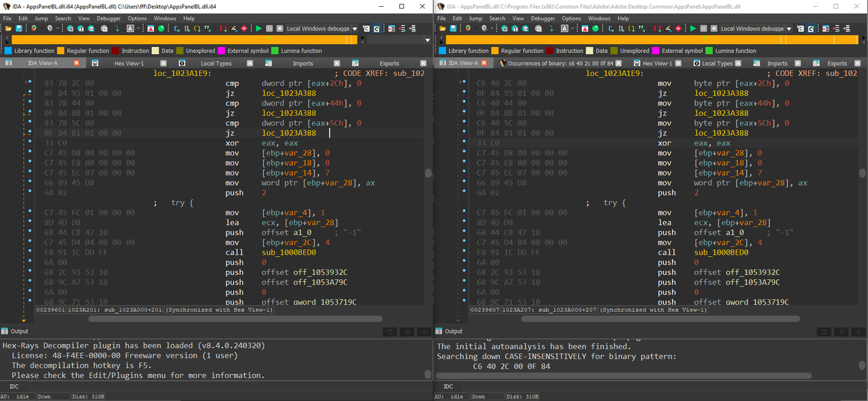Click the IDC button below the left Output pane

[14, 387]
